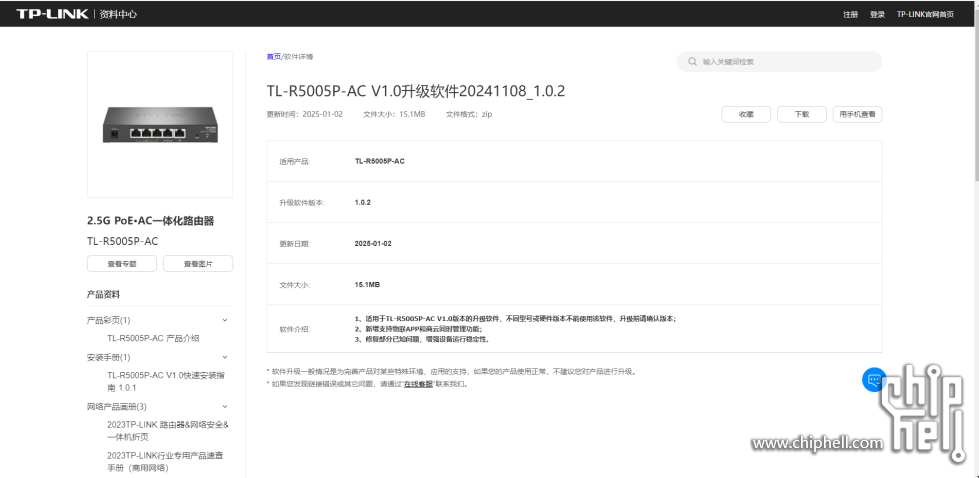
Task: Click the 升级软件版本 value 1.0.2
Action: click(363, 202)
